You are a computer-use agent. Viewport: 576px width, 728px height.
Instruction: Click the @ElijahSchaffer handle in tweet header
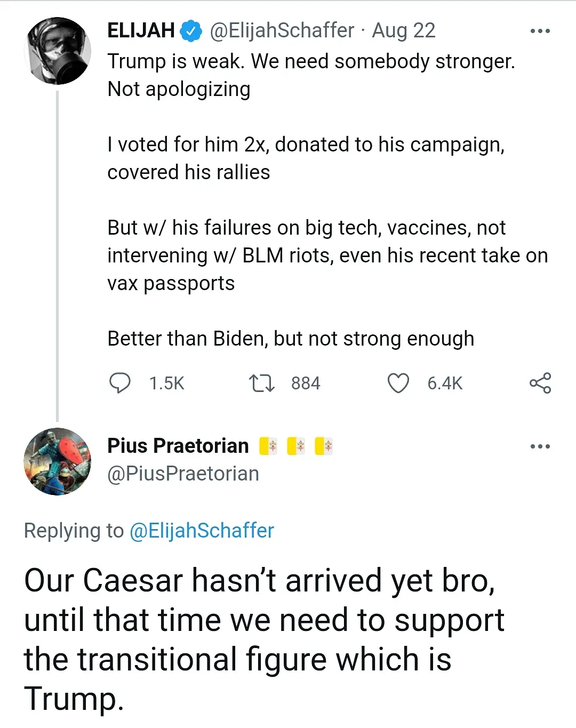point(282,30)
